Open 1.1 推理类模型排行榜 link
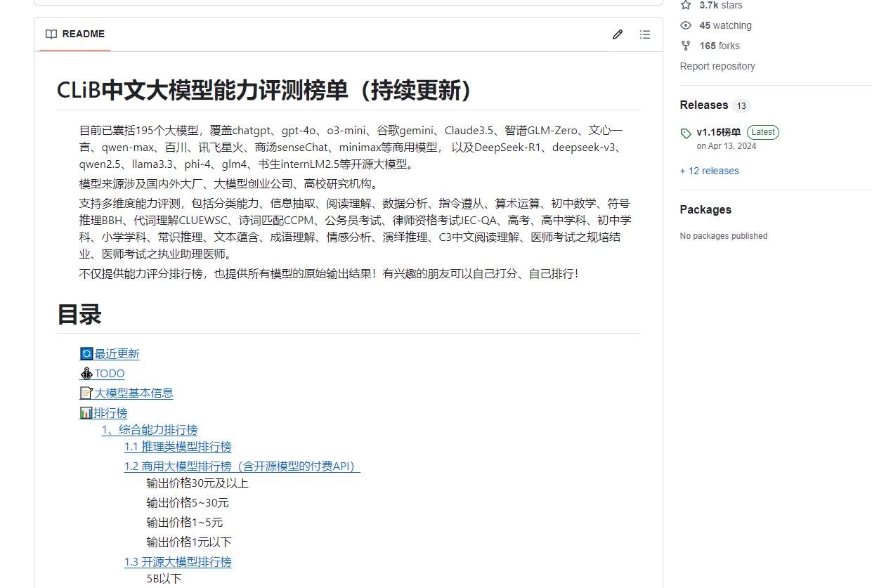872x588 pixels. pos(178,446)
